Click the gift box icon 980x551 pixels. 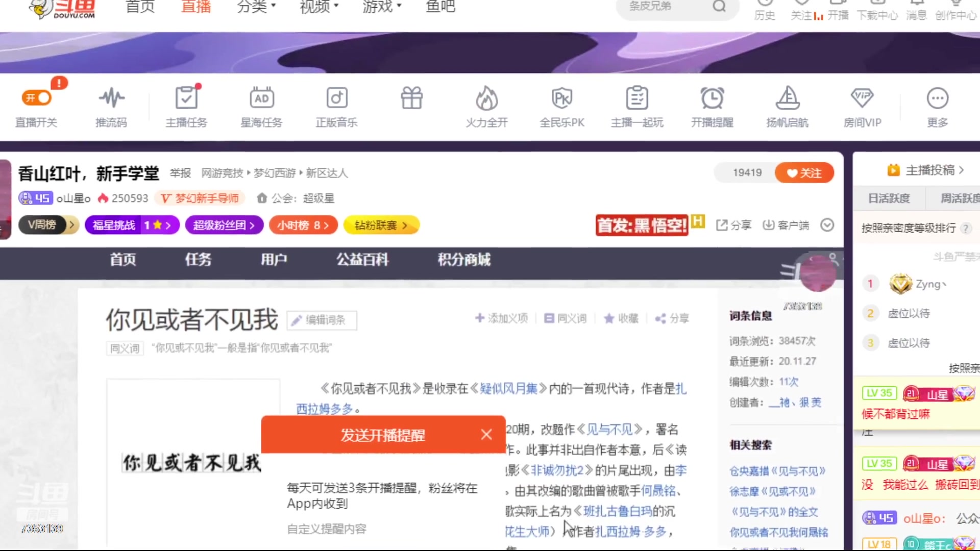411,98
